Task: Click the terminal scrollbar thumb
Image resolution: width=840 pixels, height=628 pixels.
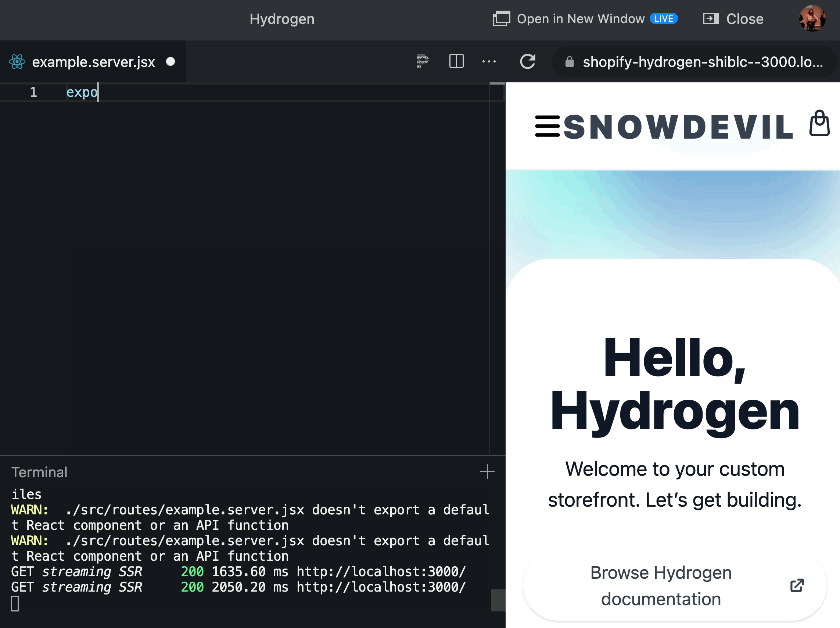Action: (498, 600)
